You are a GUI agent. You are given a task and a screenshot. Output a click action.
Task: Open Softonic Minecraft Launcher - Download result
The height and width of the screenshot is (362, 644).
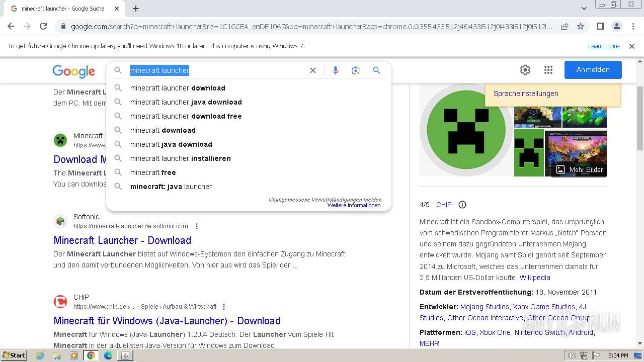tap(122, 240)
